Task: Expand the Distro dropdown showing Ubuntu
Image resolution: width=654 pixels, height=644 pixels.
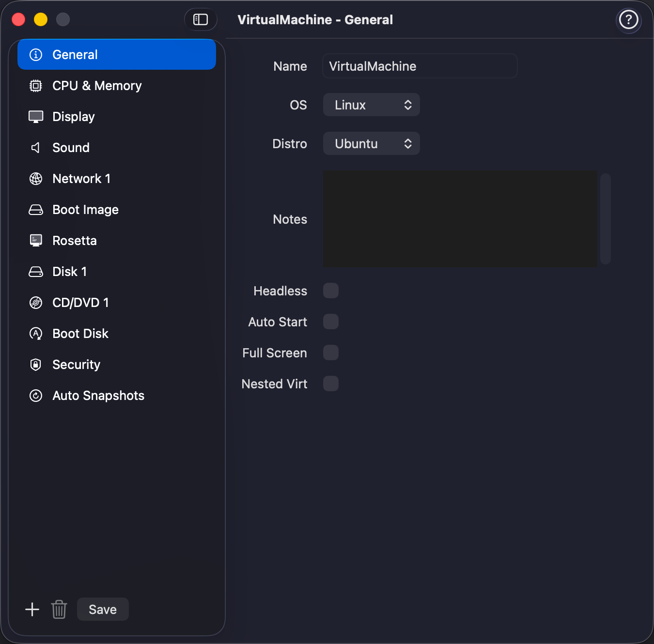Action: (371, 144)
